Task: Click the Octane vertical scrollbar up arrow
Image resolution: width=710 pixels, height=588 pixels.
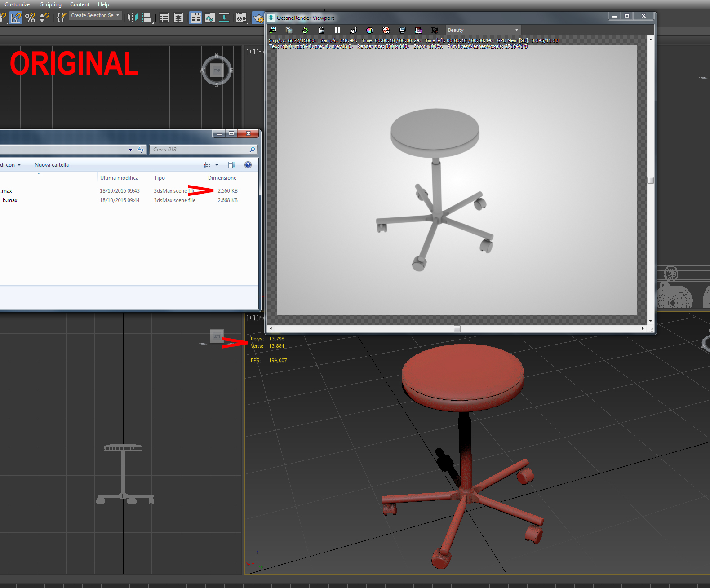Action: tap(651, 40)
